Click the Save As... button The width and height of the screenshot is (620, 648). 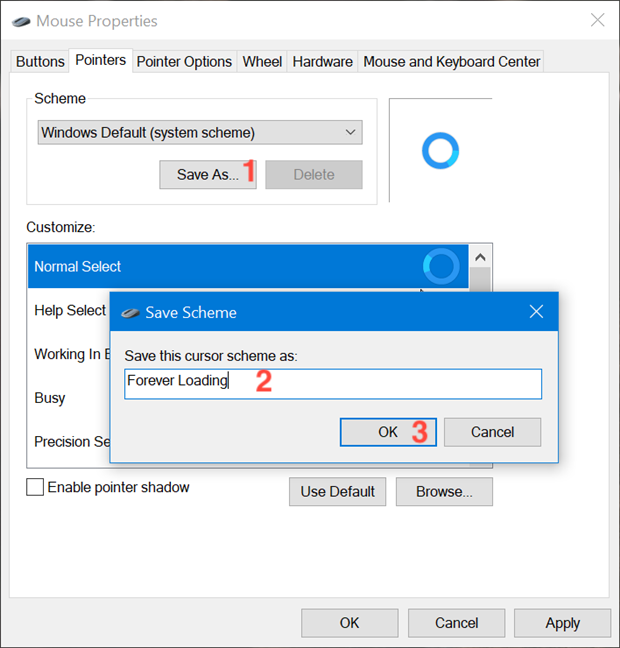click(x=208, y=174)
